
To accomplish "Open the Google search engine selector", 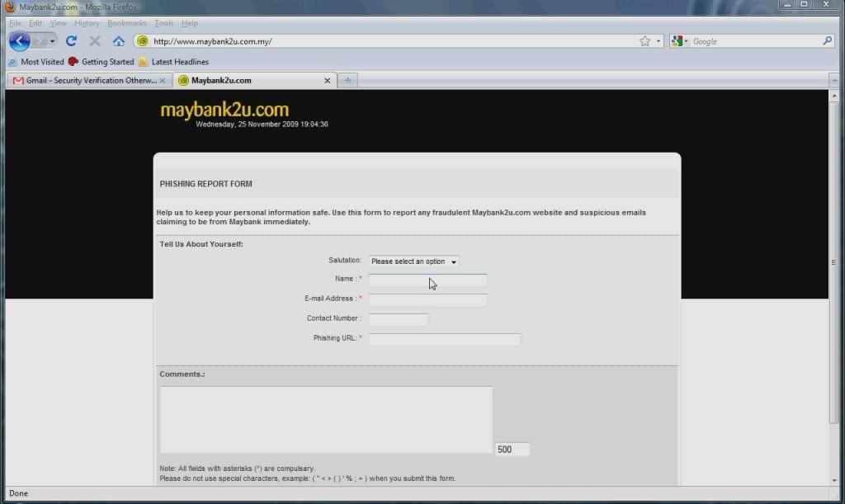I will [x=680, y=41].
